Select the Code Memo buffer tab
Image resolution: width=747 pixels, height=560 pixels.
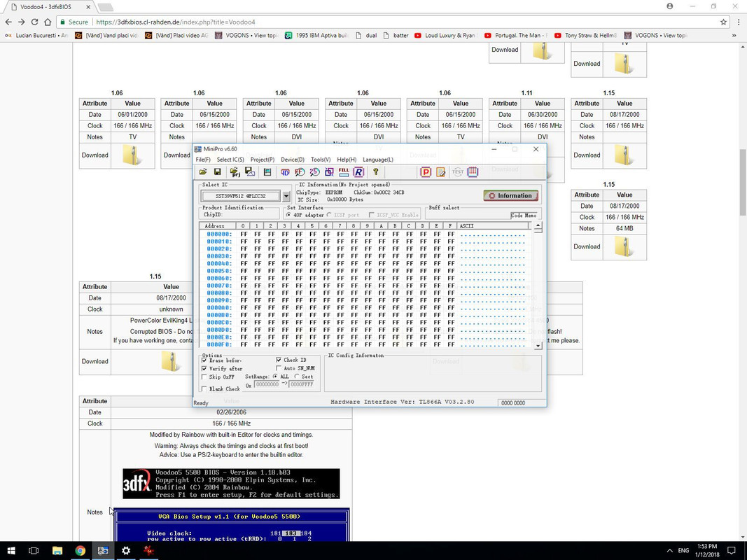(x=524, y=215)
